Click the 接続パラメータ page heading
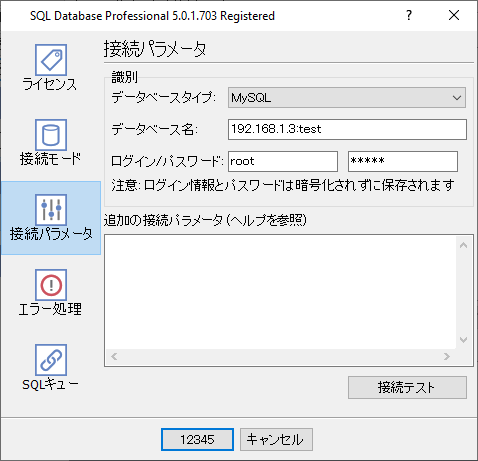This screenshot has width=478, height=461. pos(155,49)
